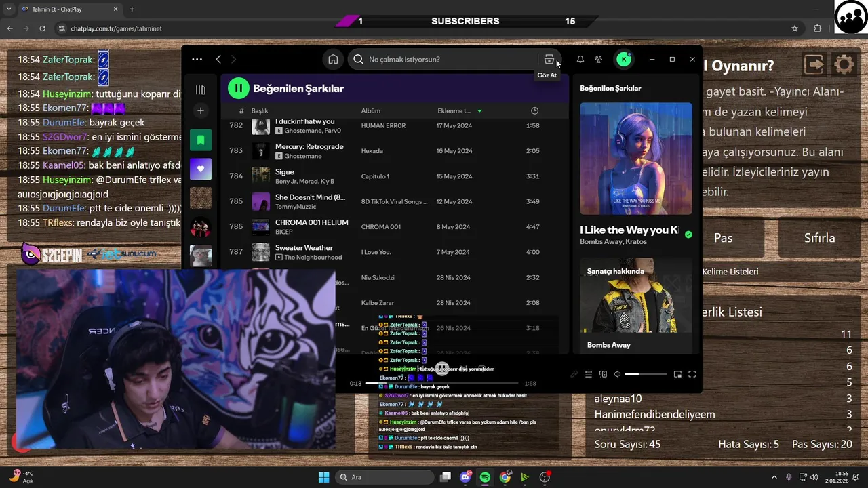Open the Spotify taskbar icon
The height and width of the screenshot is (488, 868).
[x=485, y=477]
